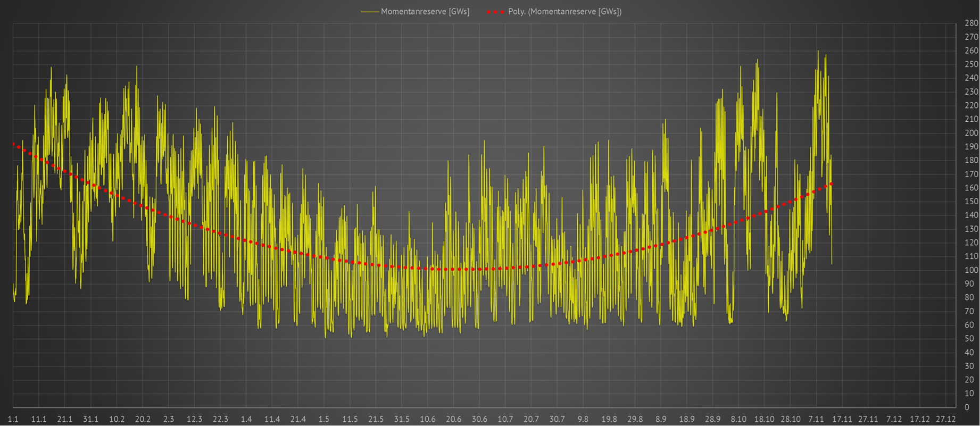Click the "Momentanreserve [GWs]" legend label
980x426 pixels.
(425, 12)
